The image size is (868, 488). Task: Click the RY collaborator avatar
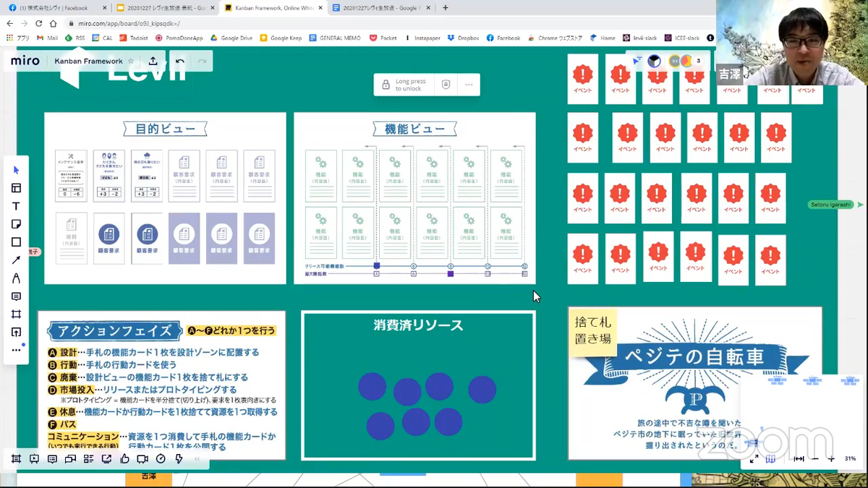click(x=675, y=61)
